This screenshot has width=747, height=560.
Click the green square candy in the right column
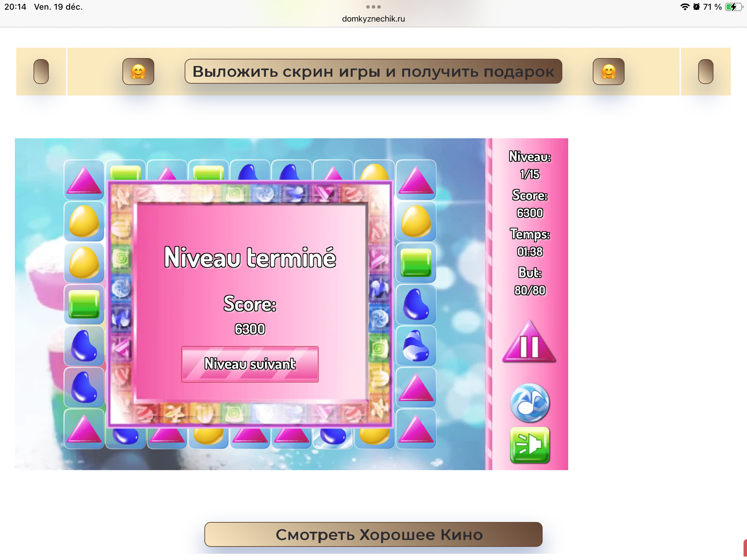pos(416,263)
